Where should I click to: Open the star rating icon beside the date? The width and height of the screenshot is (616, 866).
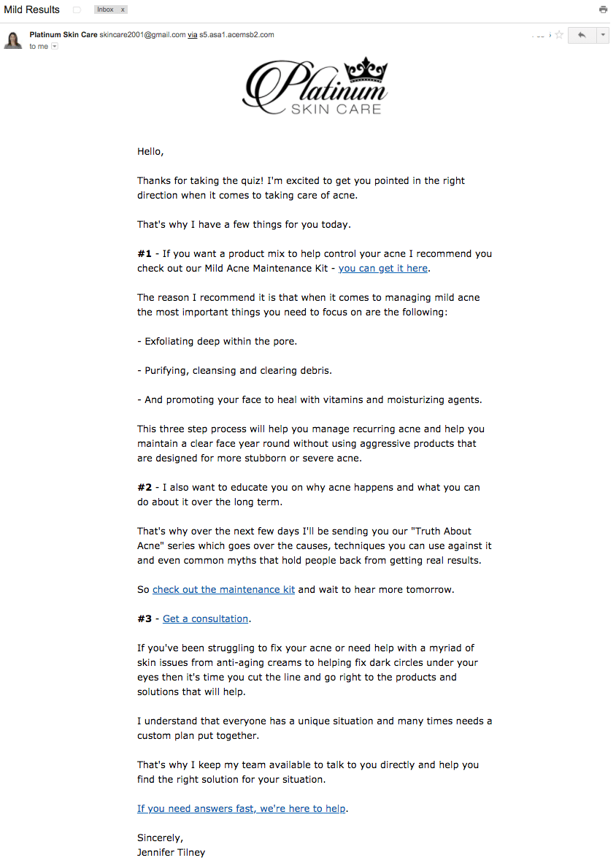[x=558, y=34]
